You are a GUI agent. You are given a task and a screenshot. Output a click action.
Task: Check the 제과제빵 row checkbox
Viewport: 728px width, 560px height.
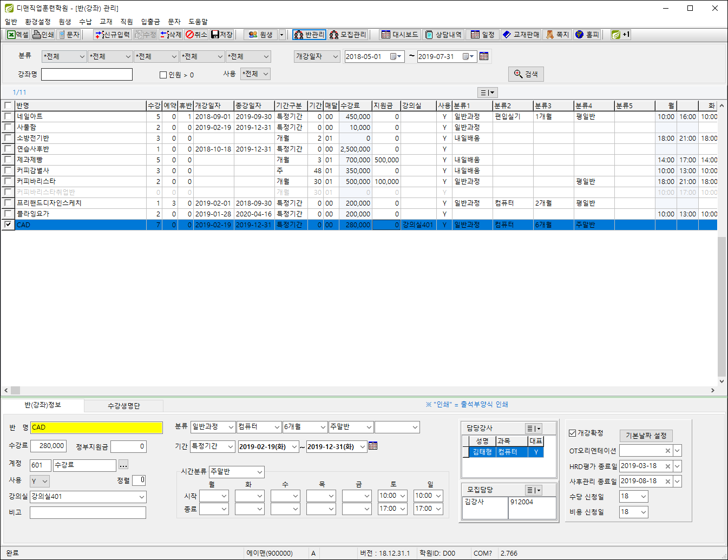(8, 160)
